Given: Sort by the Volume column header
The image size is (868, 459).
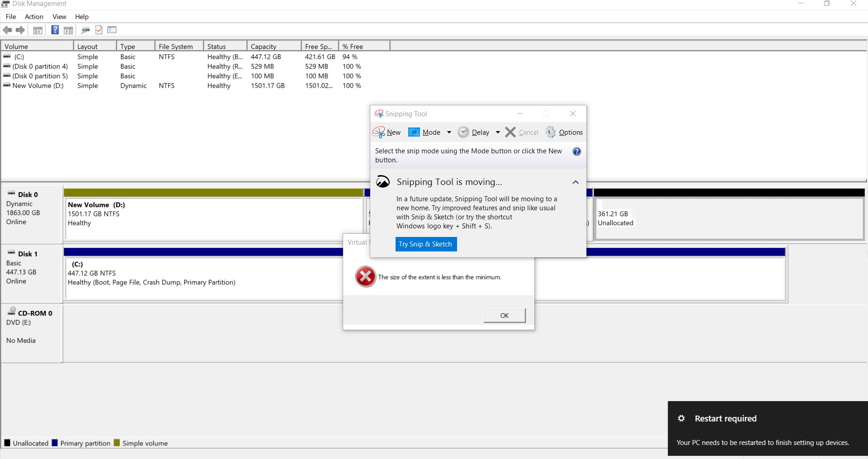Looking at the screenshot, I should pyautogui.click(x=38, y=46).
